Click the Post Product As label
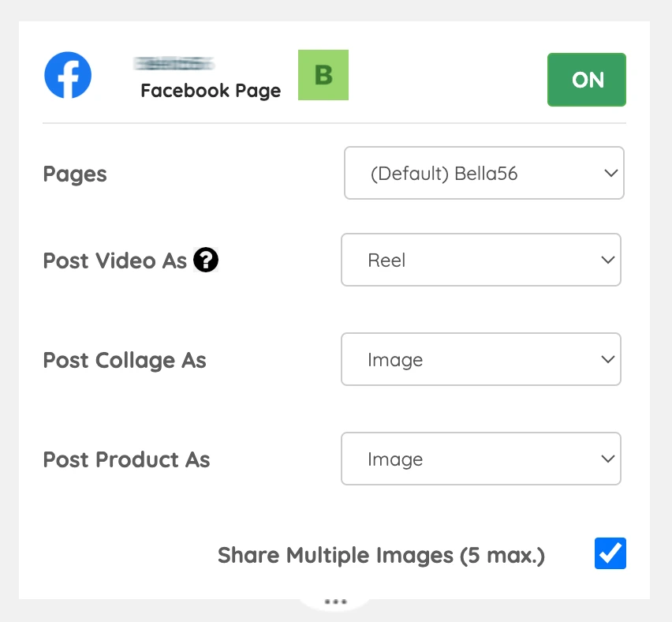The height and width of the screenshot is (622, 672). click(x=126, y=459)
